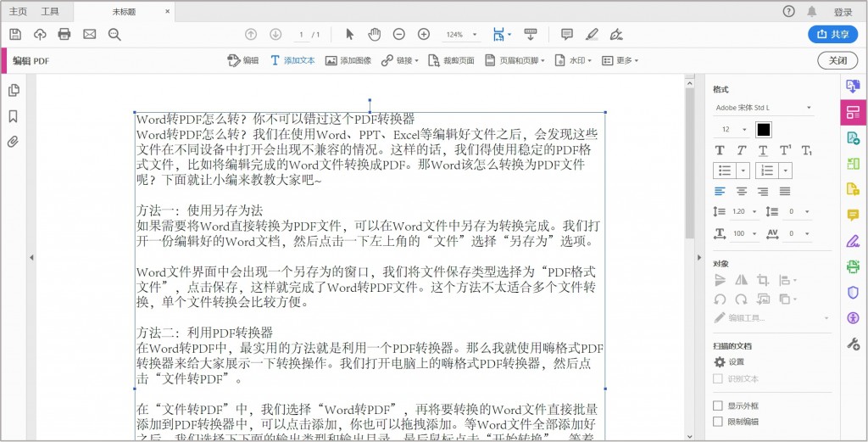Expand the 更多 menu
Viewport: 868px width, 442px height.
coord(620,61)
